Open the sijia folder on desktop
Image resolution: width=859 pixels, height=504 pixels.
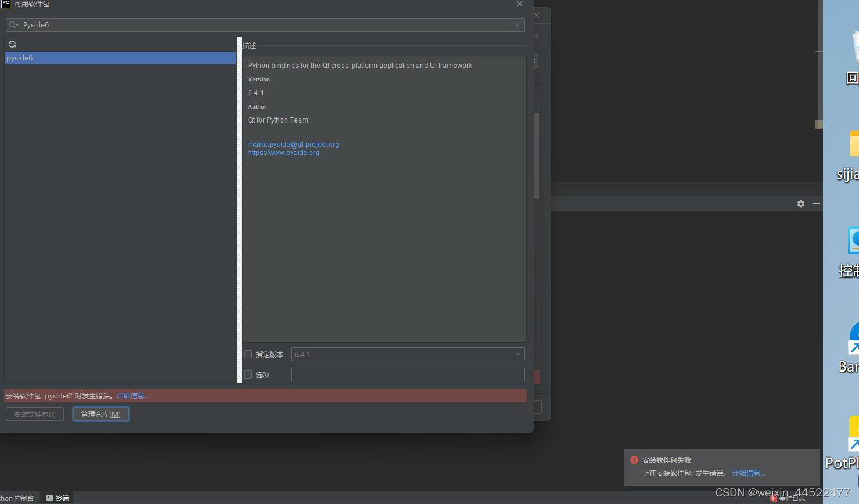(849, 156)
